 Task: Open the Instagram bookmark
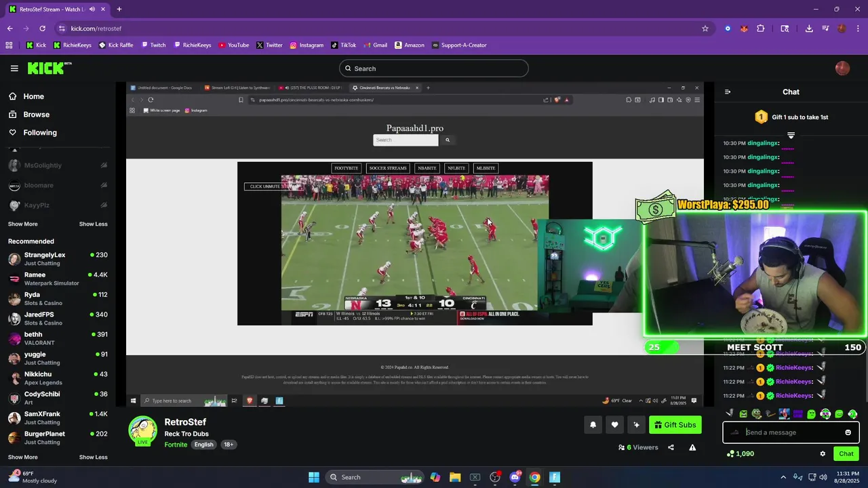click(307, 45)
